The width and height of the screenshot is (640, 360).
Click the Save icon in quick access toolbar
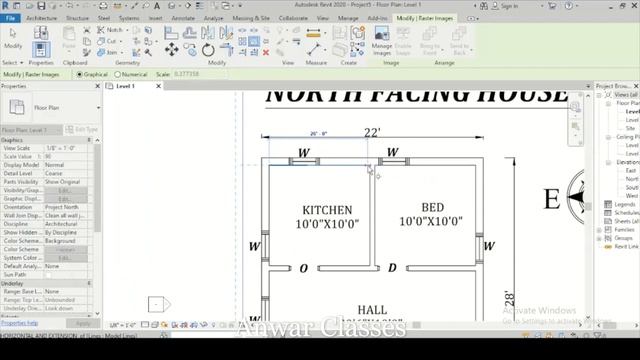[x=41, y=6]
